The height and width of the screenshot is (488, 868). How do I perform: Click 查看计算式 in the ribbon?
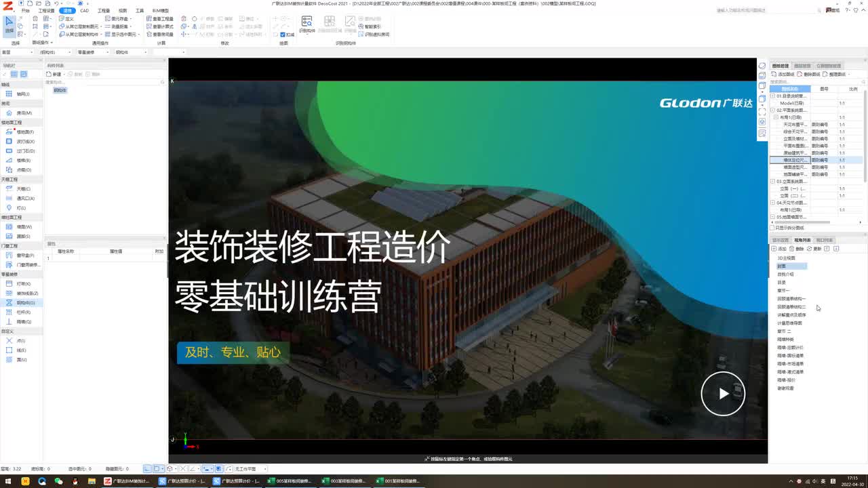pos(160,26)
